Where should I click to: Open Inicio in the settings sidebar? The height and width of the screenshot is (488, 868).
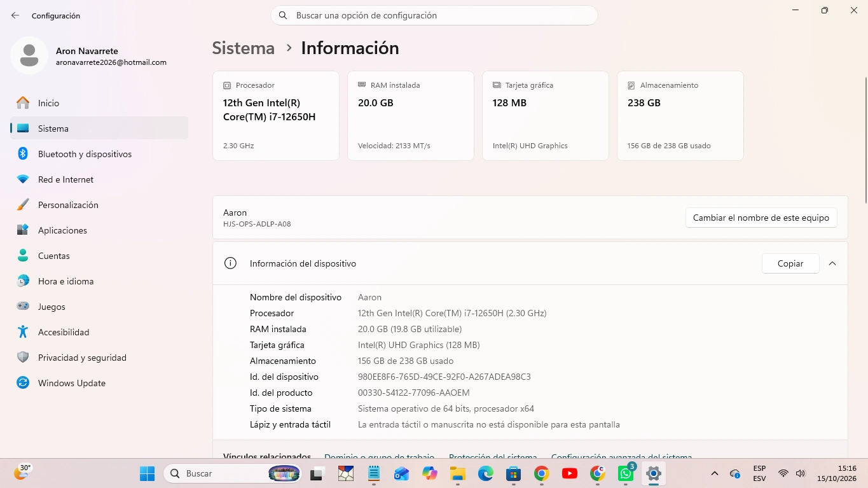[99, 103]
